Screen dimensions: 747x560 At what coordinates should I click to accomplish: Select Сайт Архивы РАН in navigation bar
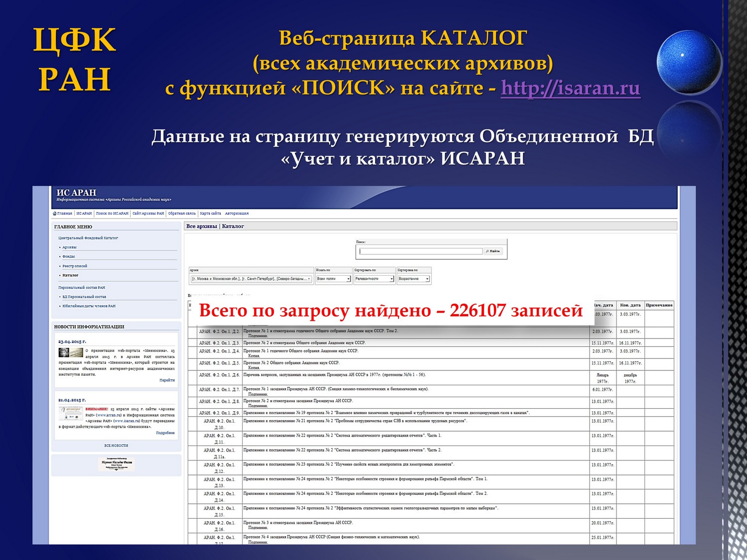(148, 214)
